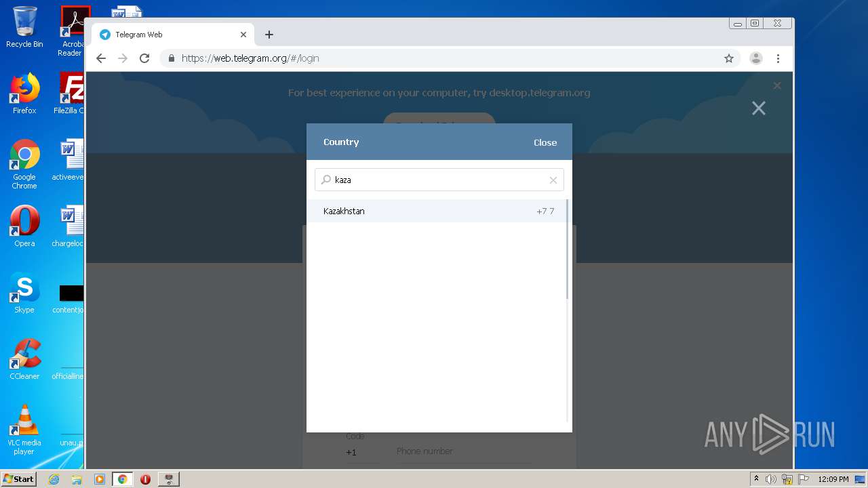Reload the Telegram Web page
868x488 pixels.
coord(144,58)
